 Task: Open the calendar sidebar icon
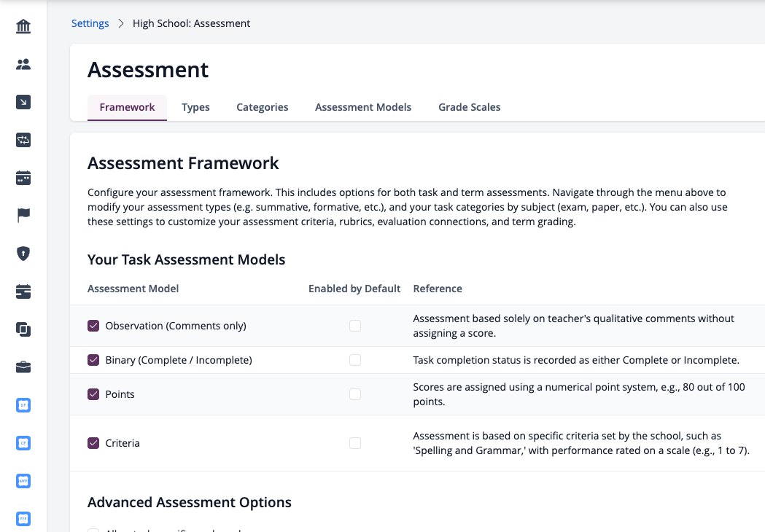click(x=23, y=178)
